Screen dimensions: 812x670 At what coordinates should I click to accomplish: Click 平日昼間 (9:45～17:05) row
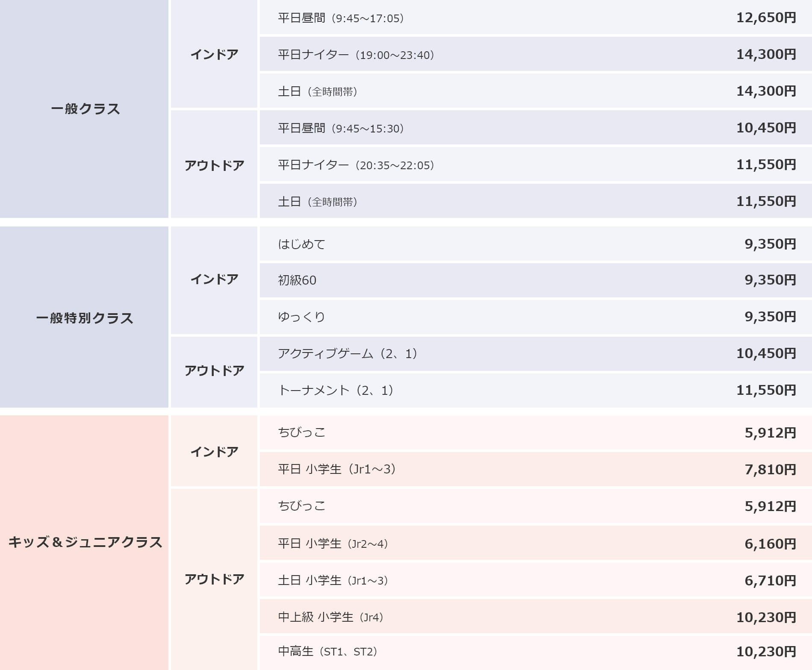pyautogui.click(x=536, y=17)
